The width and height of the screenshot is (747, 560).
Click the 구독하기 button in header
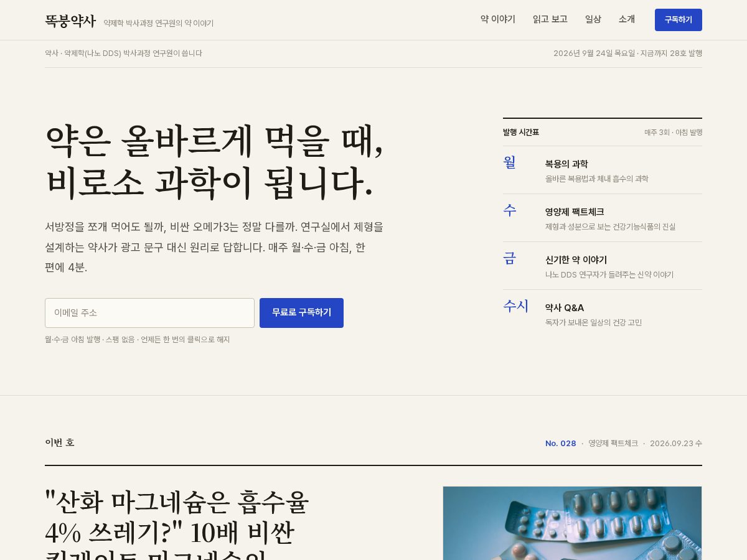(679, 20)
